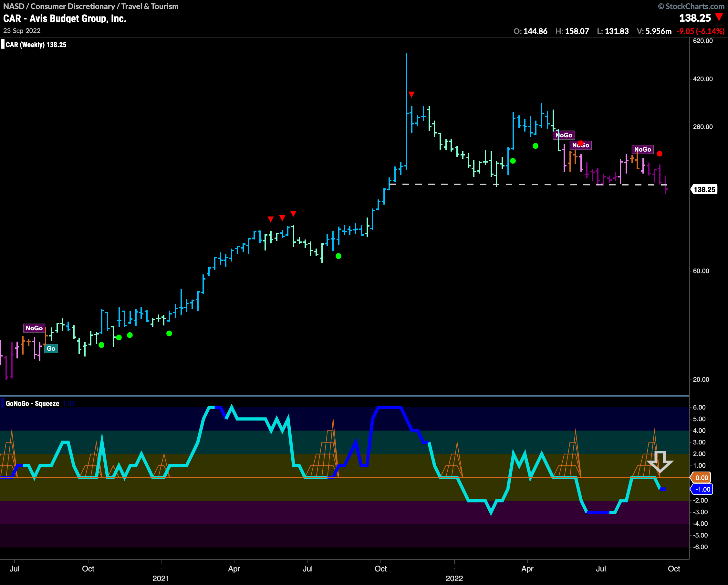Image resolution: width=728 pixels, height=585 pixels.
Task: Click the orange 0.00 oscillator tag
Action: point(701,477)
